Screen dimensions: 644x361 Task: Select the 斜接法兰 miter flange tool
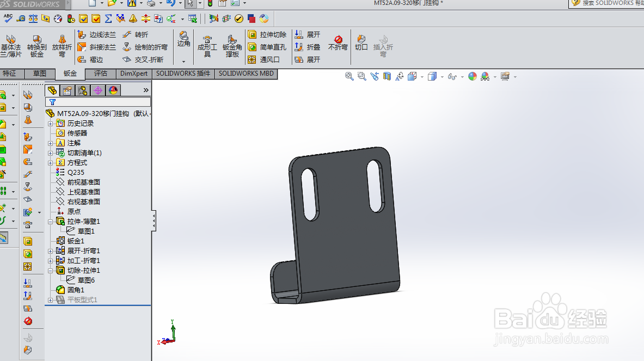point(97,47)
